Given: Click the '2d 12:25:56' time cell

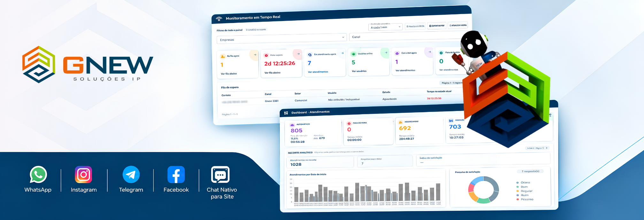Looking at the screenshot, I should coord(434,98).
